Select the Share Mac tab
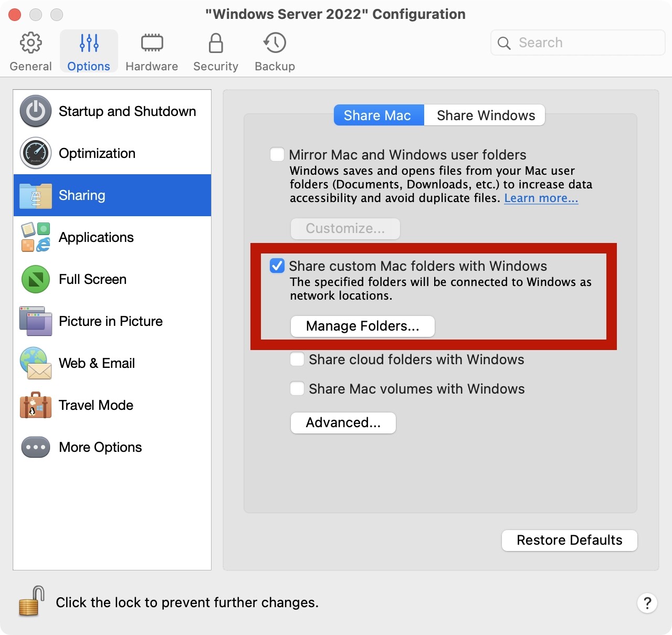672x635 pixels. tap(378, 115)
